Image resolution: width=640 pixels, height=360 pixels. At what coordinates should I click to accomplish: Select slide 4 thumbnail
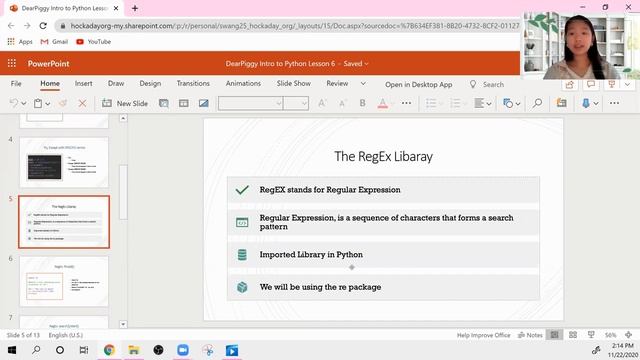click(64, 162)
